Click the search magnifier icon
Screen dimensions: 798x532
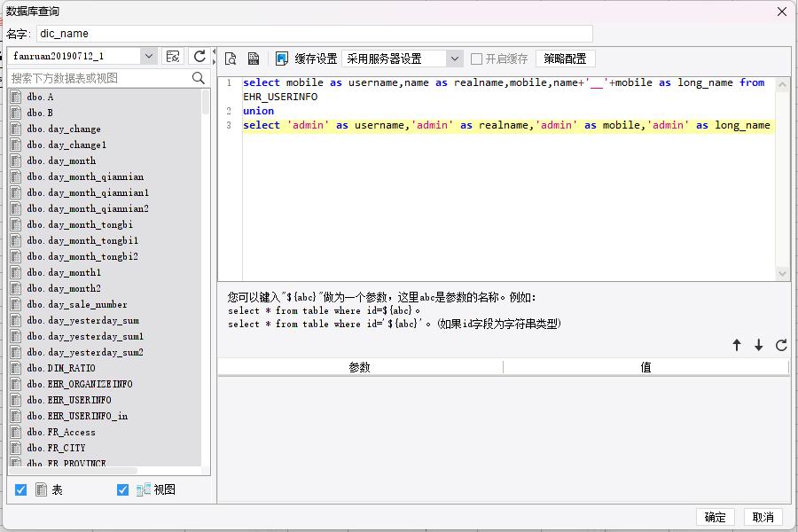pos(199,78)
